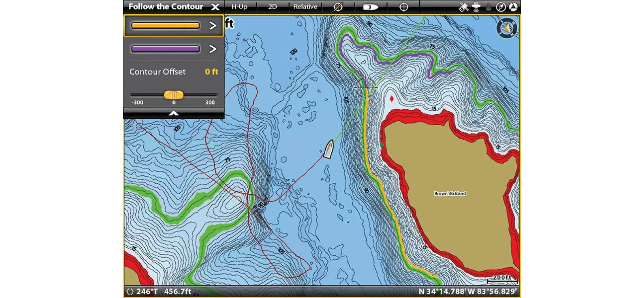644x298 pixels.
Task: Close the Follow the Contour menu
Action: pos(215,7)
